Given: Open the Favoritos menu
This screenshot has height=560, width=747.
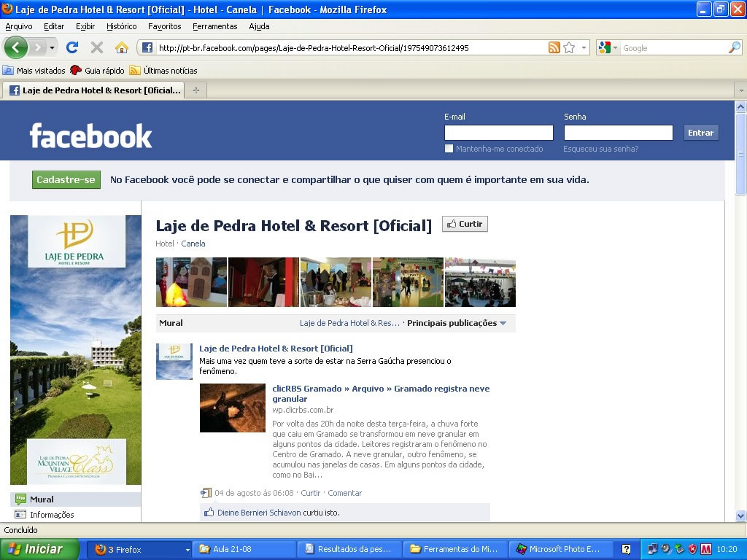Looking at the screenshot, I should (x=164, y=26).
